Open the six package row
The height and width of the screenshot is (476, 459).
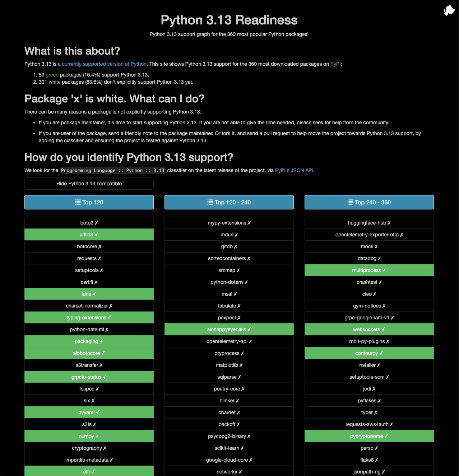pos(89,401)
